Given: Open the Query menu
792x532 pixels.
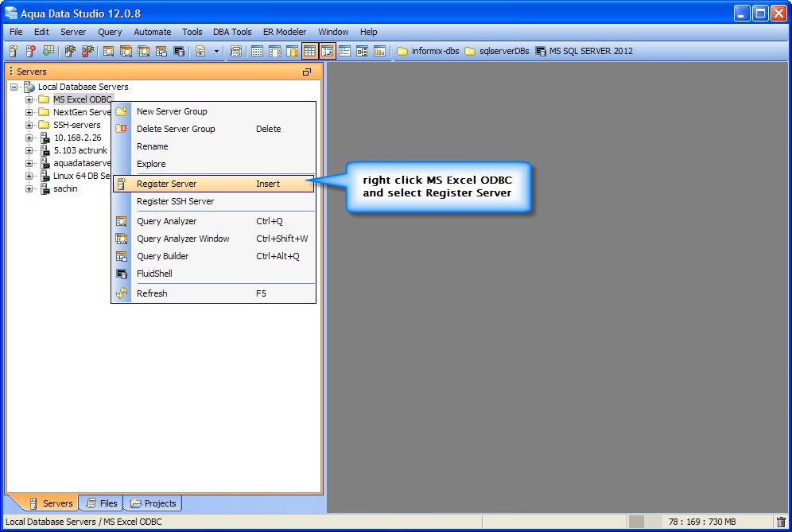Looking at the screenshot, I should 110,32.
